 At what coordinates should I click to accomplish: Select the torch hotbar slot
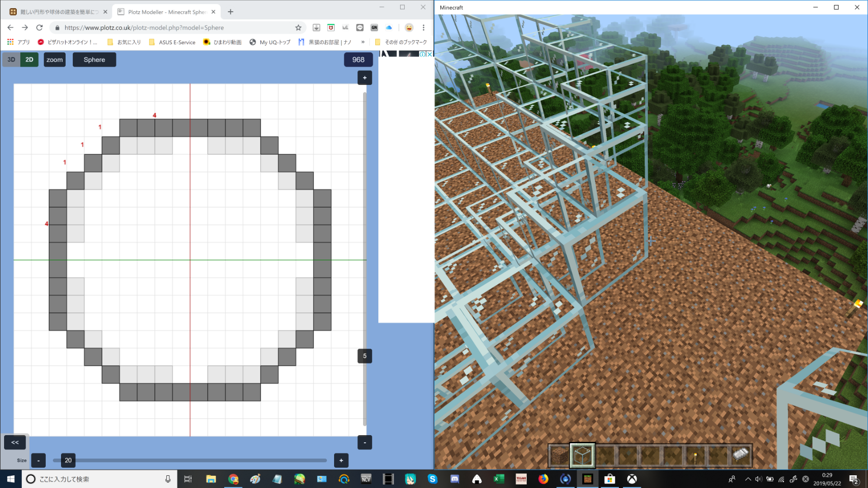point(695,455)
